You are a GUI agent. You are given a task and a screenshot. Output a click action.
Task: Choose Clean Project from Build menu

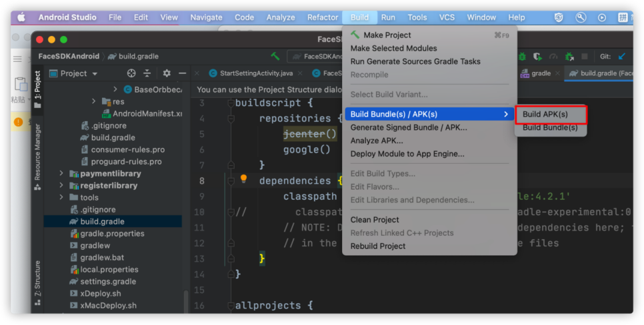[x=375, y=220]
